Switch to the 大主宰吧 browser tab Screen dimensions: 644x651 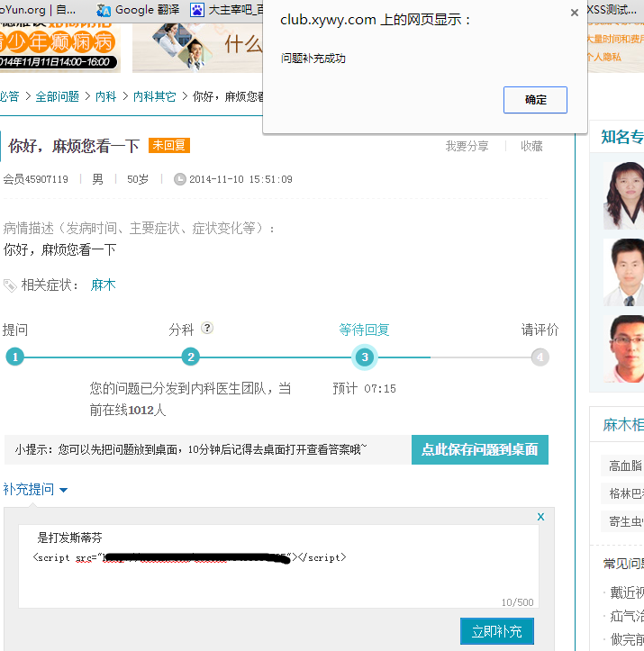pyautogui.click(x=226, y=10)
